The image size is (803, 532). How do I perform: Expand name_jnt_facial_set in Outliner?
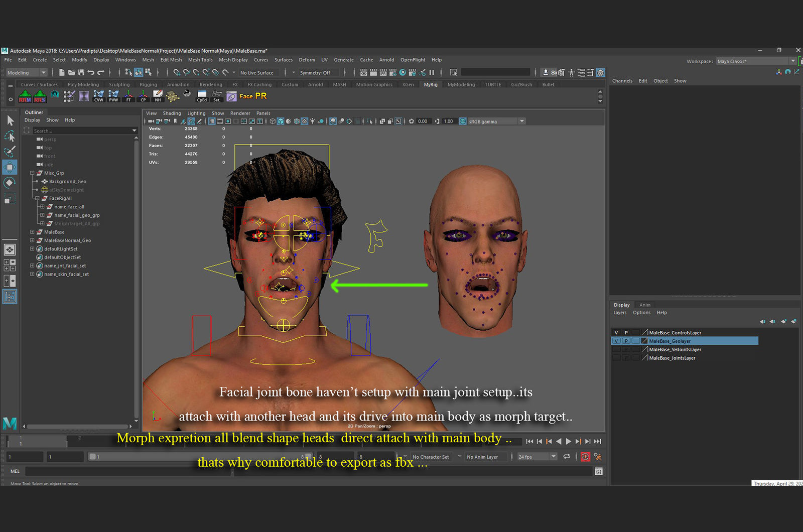32,266
